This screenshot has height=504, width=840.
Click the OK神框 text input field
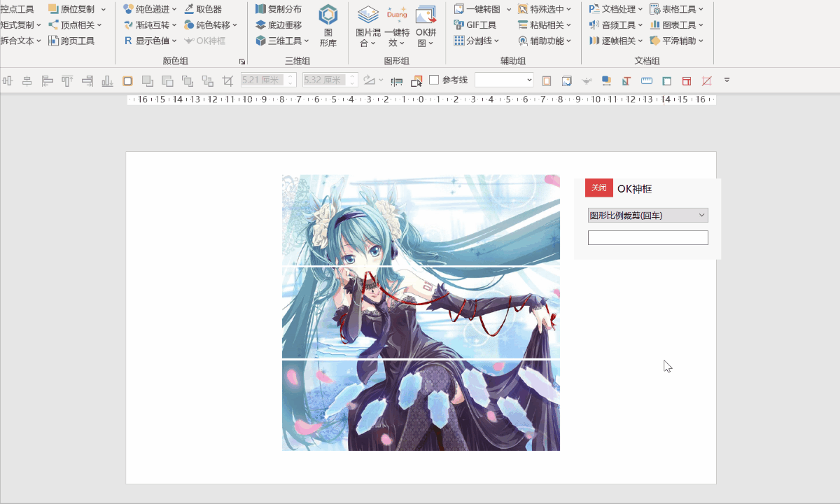[x=648, y=238]
